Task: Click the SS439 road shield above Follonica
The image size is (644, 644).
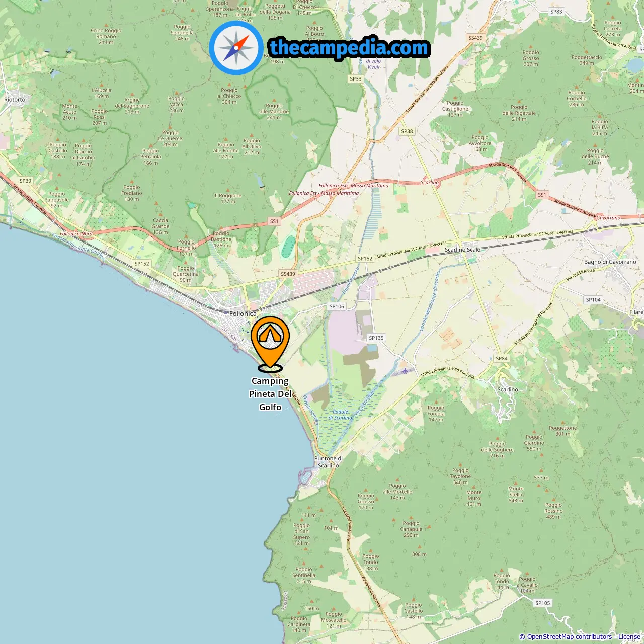Action: (x=288, y=274)
